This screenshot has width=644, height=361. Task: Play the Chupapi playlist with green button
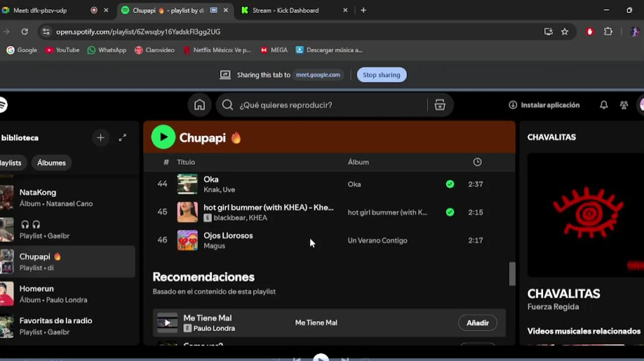click(163, 137)
